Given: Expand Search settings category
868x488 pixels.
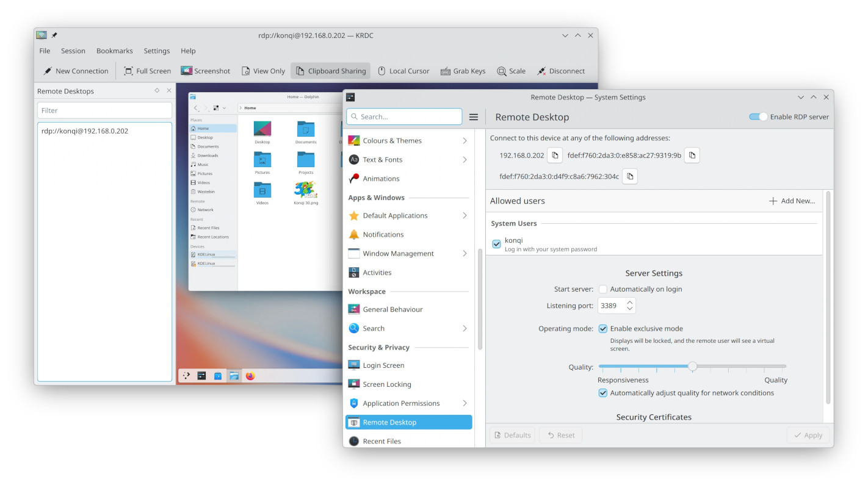Looking at the screenshot, I should pos(465,328).
